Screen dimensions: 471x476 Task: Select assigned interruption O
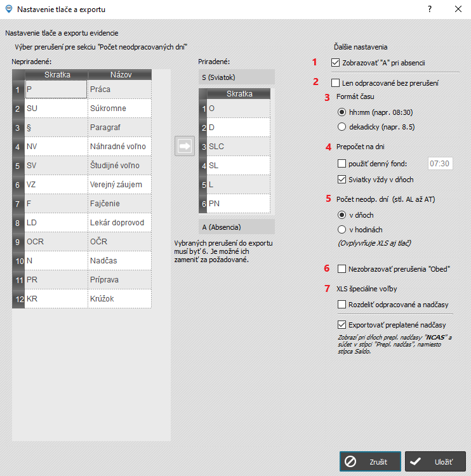[239, 109]
